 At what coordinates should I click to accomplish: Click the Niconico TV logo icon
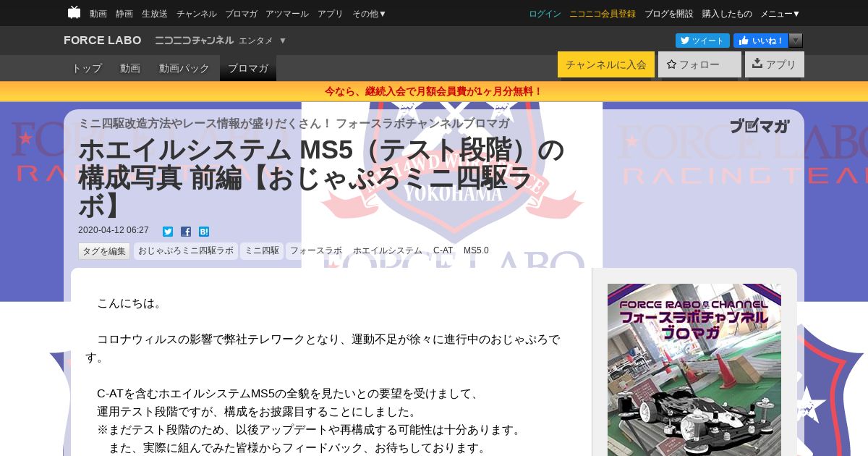pyautogui.click(x=74, y=12)
